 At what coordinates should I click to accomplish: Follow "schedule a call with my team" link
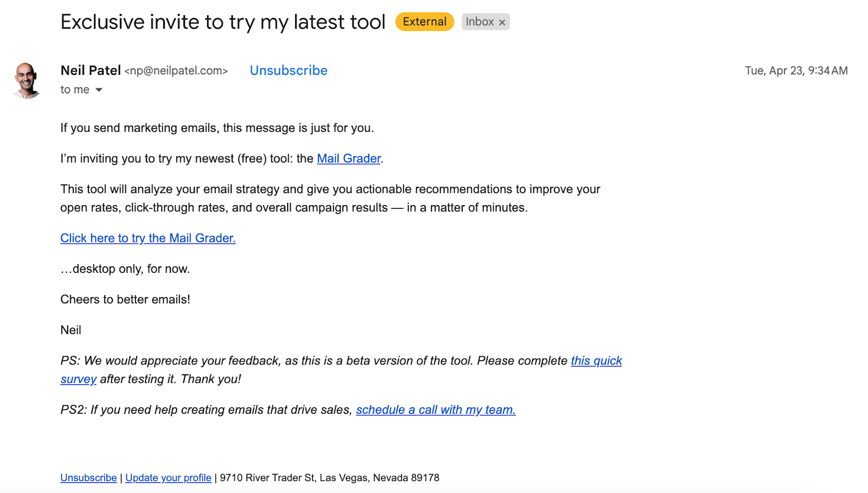point(435,410)
